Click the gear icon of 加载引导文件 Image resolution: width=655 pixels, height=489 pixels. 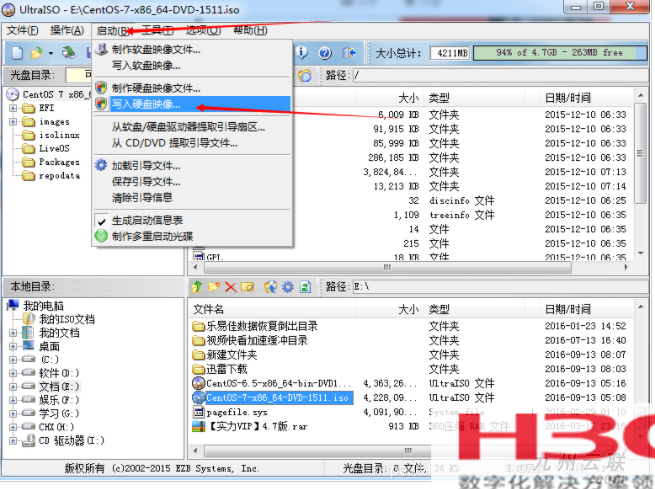coord(101,165)
